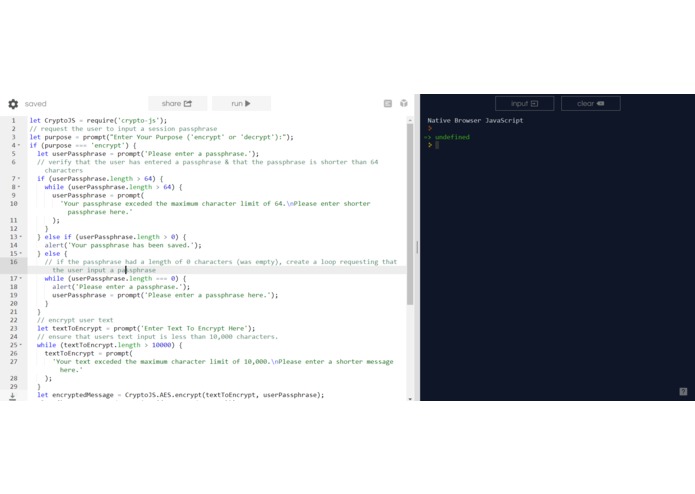Click line number 10 in the gutter
This screenshot has width=695, height=494.
pyautogui.click(x=14, y=204)
